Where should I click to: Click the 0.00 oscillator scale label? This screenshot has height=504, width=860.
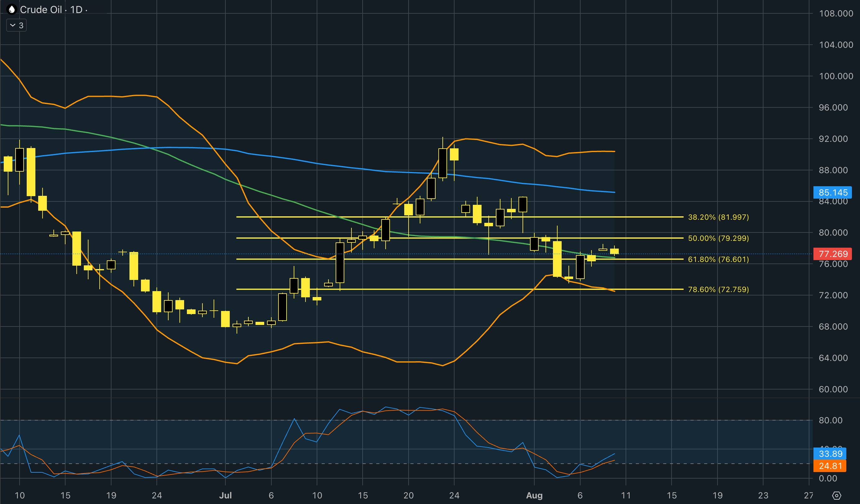point(828,479)
